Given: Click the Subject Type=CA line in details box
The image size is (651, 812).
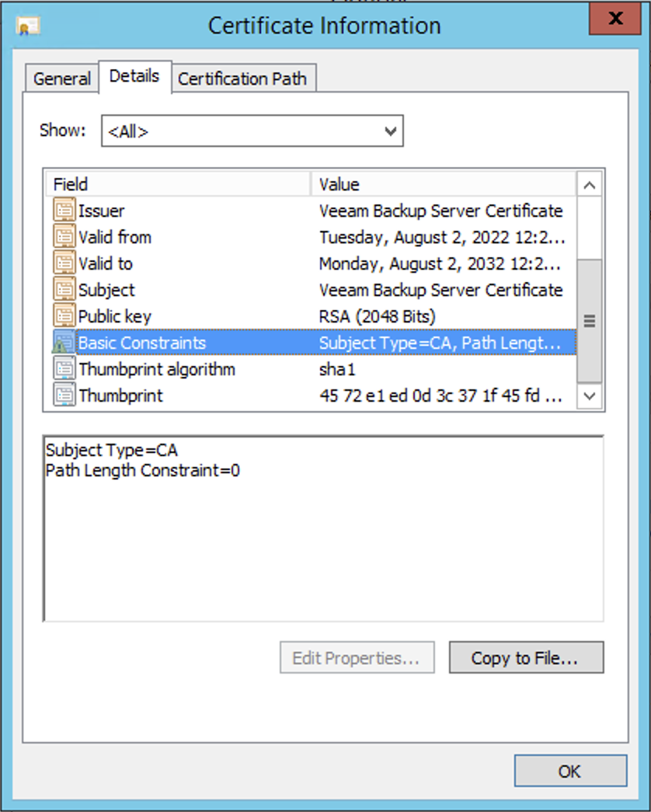Looking at the screenshot, I should coord(112,450).
